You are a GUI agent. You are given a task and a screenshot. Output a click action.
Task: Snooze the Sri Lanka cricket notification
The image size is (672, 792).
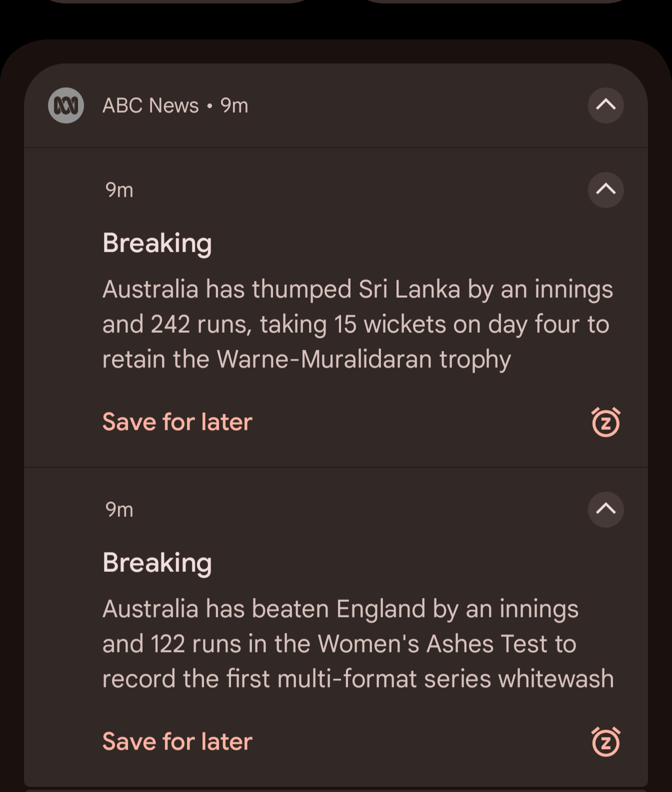point(605,422)
